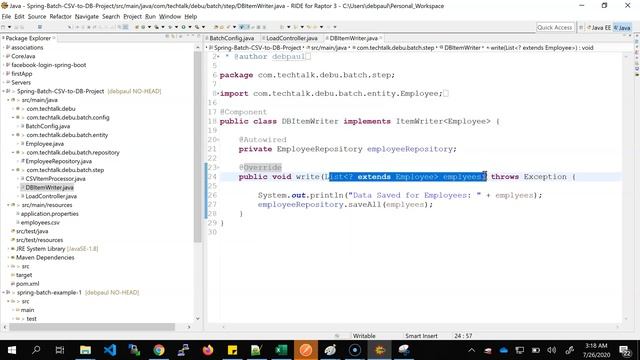Collapse the com.techtalk.debu.batch.config package node

tap(13, 118)
